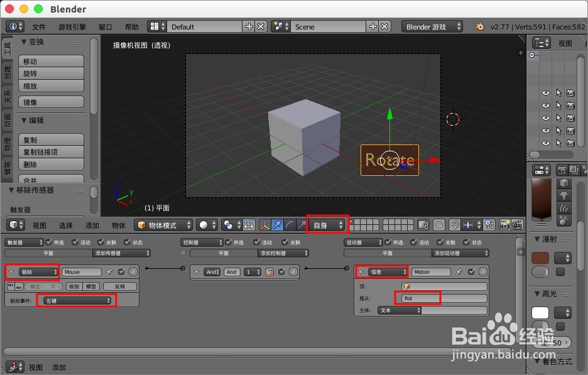Add a new scene
Image resolution: width=588 pixels, height=375 pixels.
[373, 26]
